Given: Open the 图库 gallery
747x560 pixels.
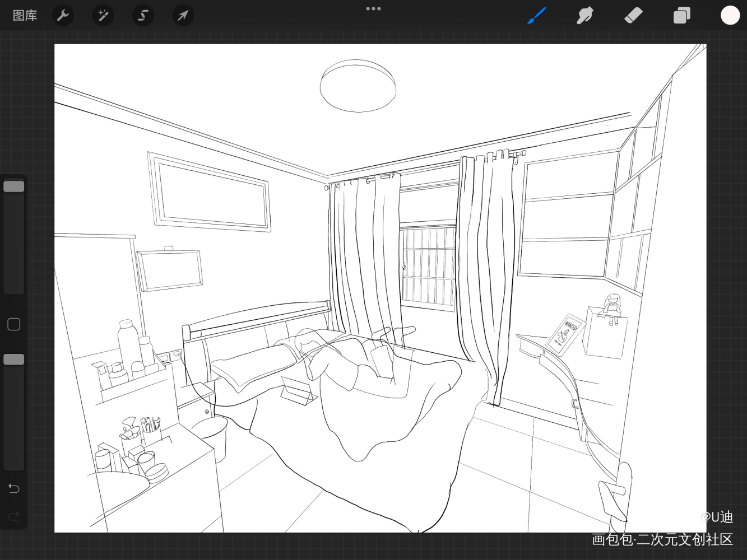Looking at the screenshot, I should point(25,16).
